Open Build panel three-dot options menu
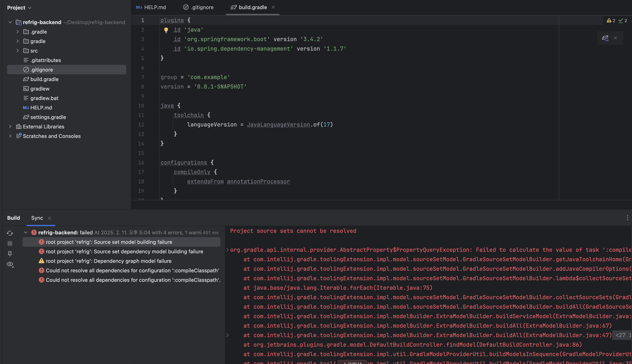The height and width of the screenshot is (364, 632). tap(627, 218)
